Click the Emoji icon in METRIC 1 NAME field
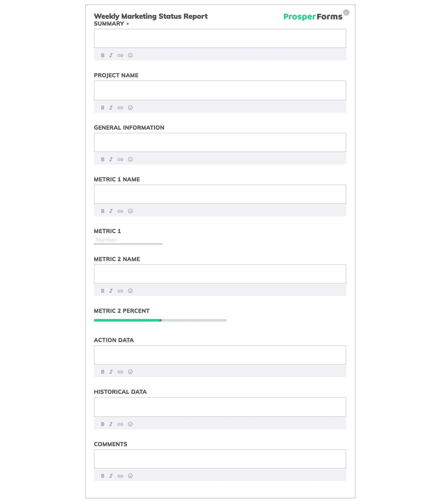The height and width of the screenshot is (504, 441). [130, 211]
